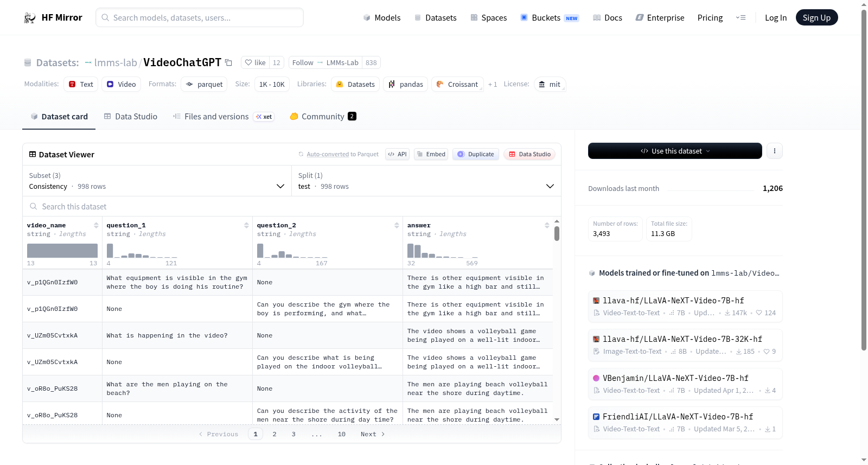Open the Buckets navigation link

(550, 18)
